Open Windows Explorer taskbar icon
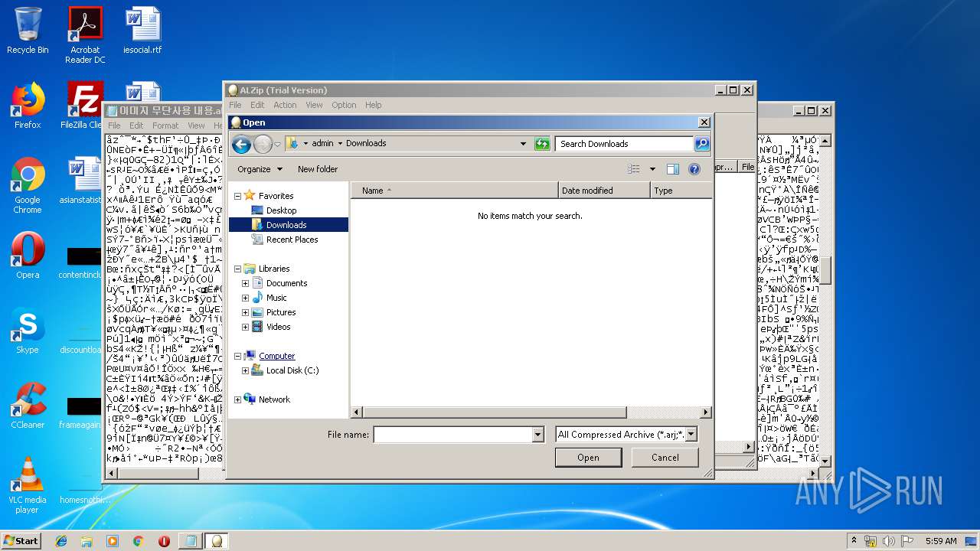This screenshot has width=980, height=551. coord(87,541)
